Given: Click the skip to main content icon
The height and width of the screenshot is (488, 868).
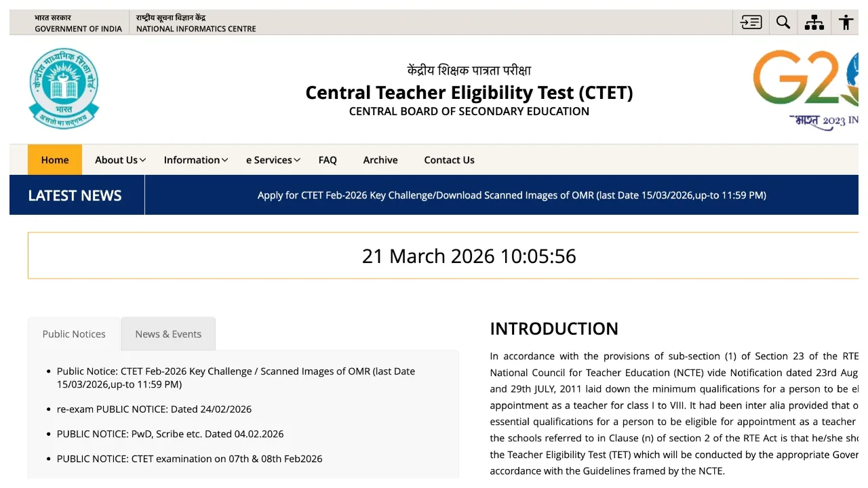Looking at the screenshot, I should pyautogui.click(x=751, y=22).
